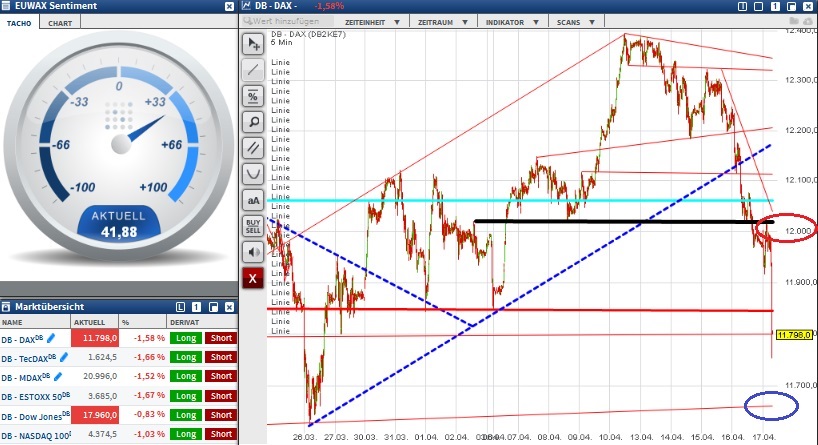The width and height of the screenshot is (818, 445).
Task: Click Long button for DB - Dow Jones
Action: tap(186, 415)
